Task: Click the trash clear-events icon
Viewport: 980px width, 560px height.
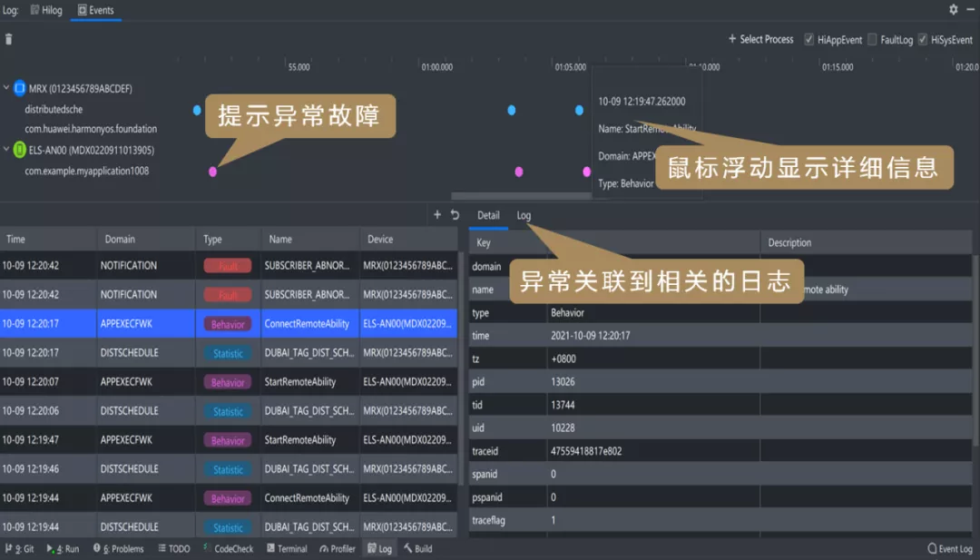Action: tap(9, 39)
